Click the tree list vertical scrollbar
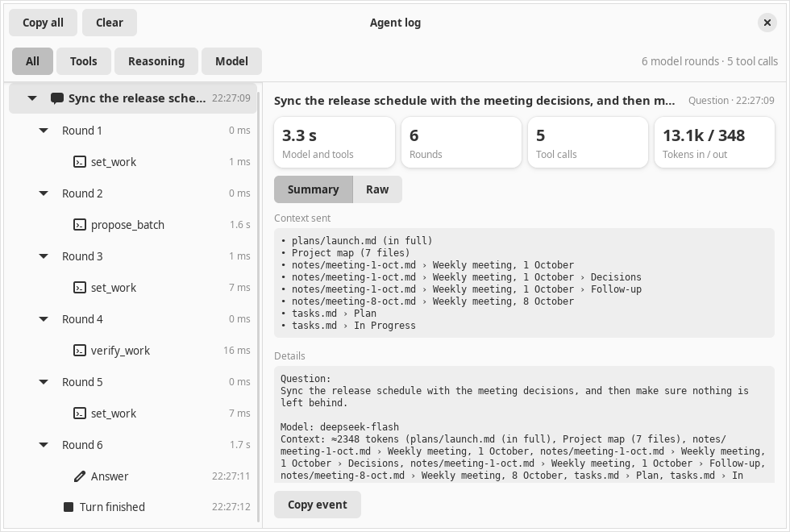The width and height of the screenshot is (790, 532). tap(259, 306)
